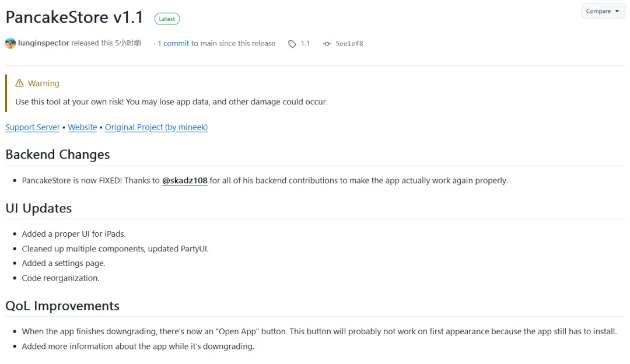The width and height of the screenshot is (630, 364).
Task: Click the Warning triangle icon
Action: coord(20,83)
